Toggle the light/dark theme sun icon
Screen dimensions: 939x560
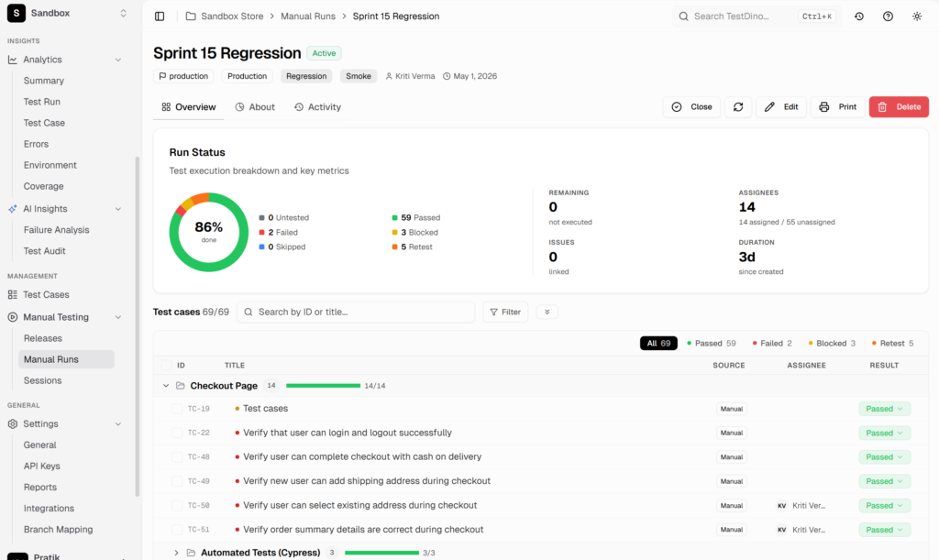click(917, 16)
